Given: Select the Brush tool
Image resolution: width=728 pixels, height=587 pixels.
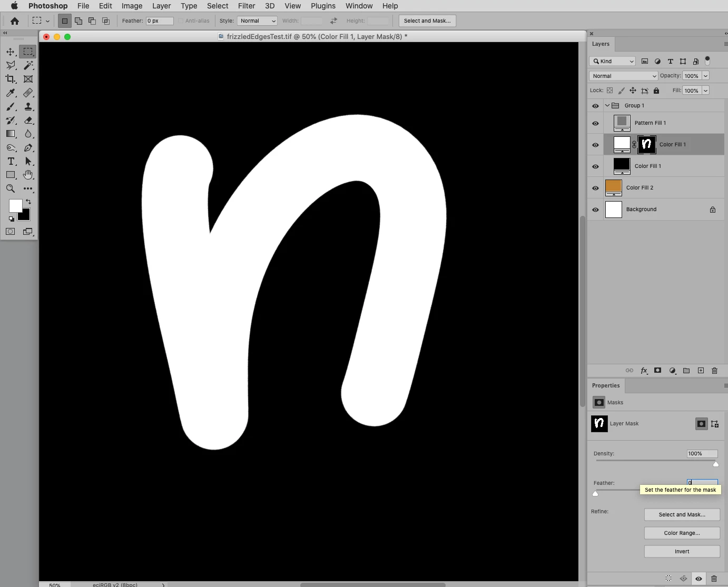Looking at the screenshot, I should (11, 106).
